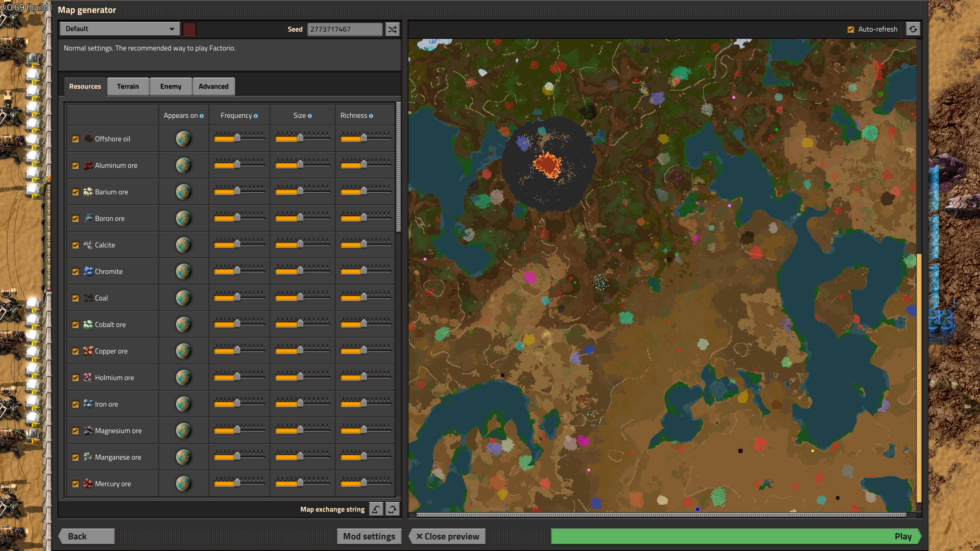Open the Default preset dropdown

119,29
